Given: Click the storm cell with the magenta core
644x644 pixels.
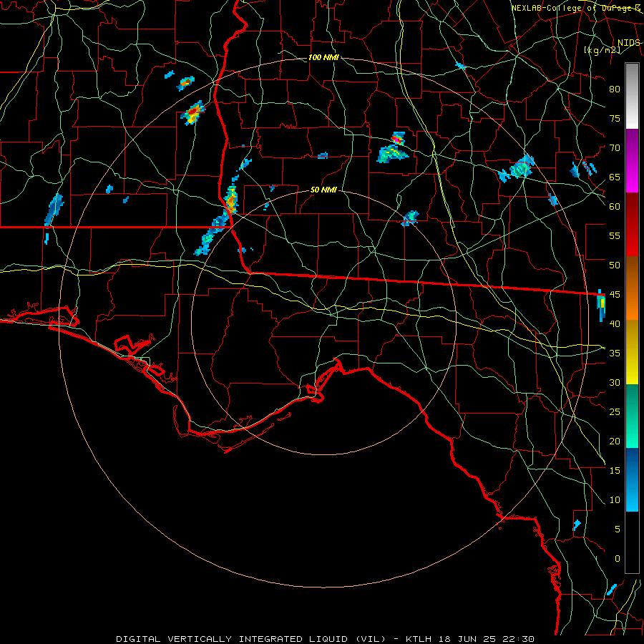Looking at the screenshot, I should (397, 139).
